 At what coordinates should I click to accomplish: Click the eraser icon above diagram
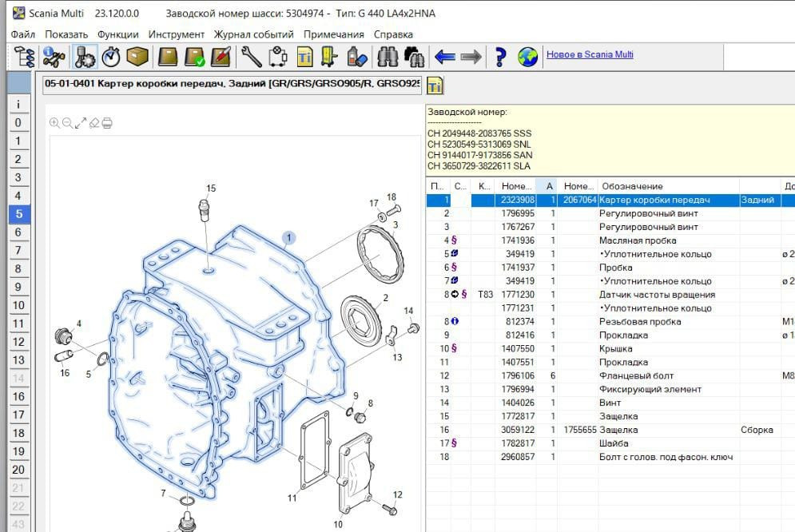click(94, 123)
